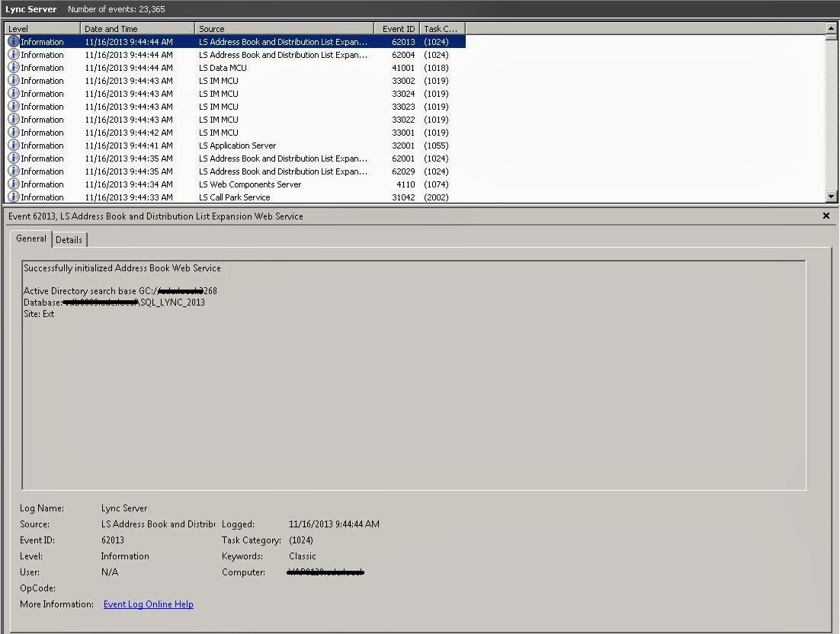The width and height of the screenshot is (840, 634).
Task: Sort events by Level column header
Action: point(43,28)
